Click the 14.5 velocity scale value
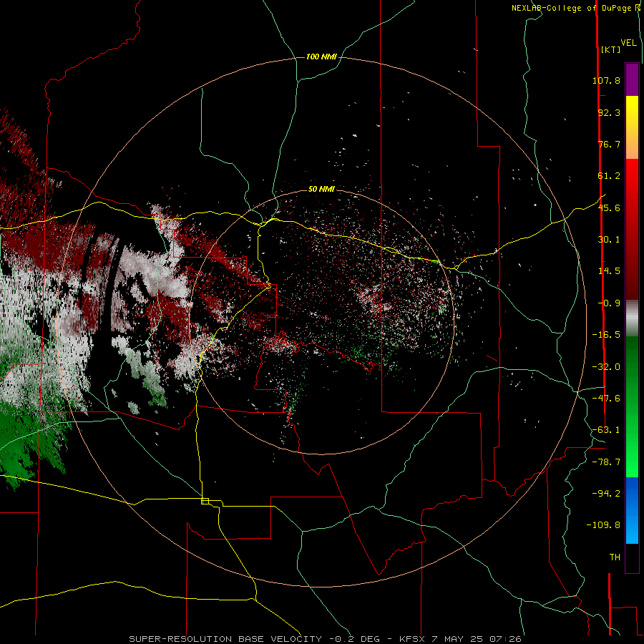644x644 pixels. tap(609, 271)
